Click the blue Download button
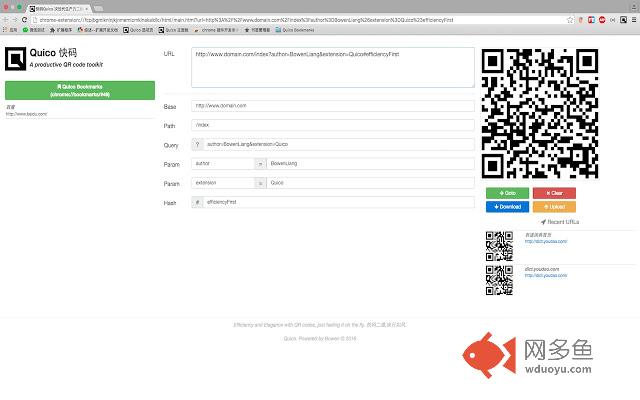The height and width of the screenshot is (400, 640). pos(507,207)
